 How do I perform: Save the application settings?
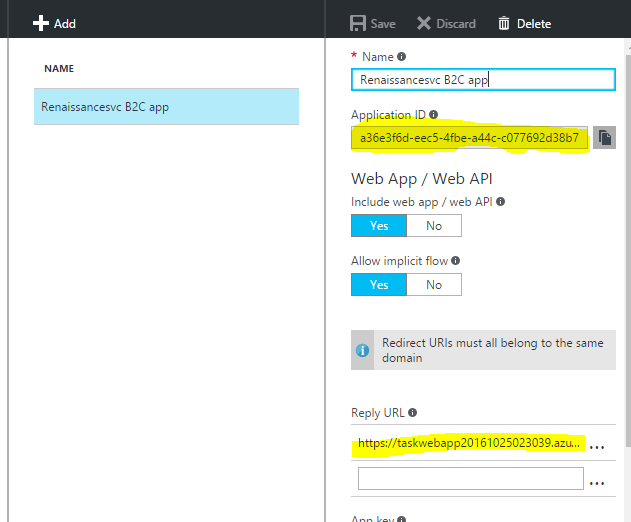[x=358, y=23]
